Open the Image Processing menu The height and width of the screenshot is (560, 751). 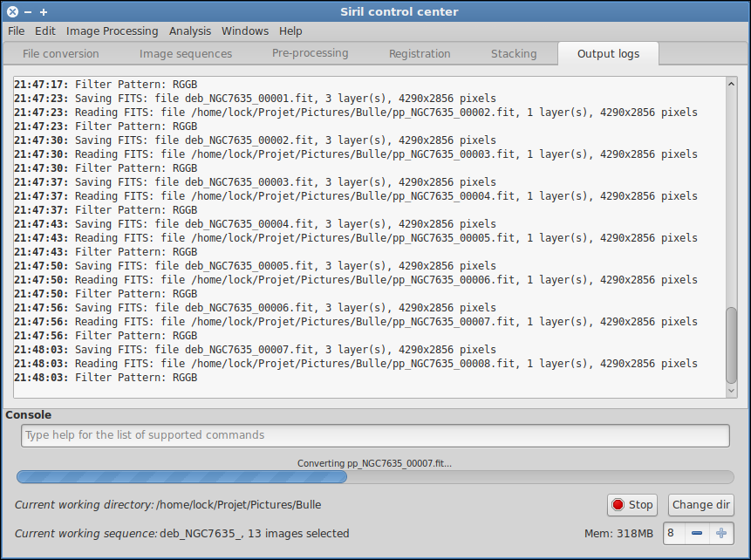tap(113, 31)
